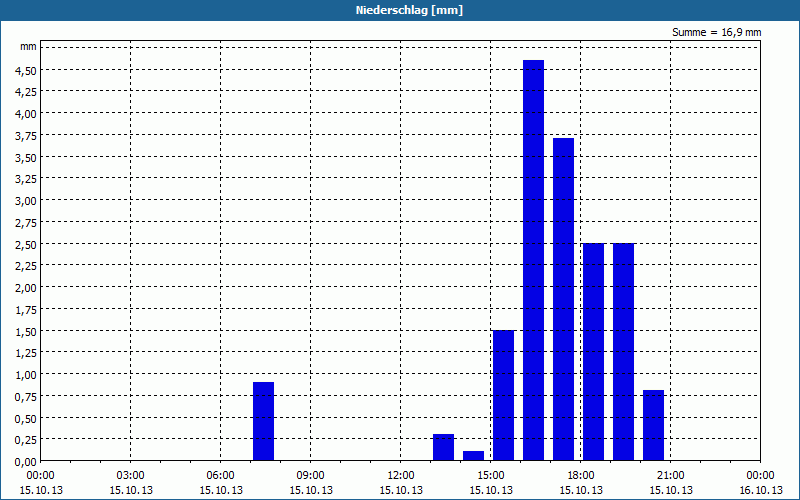The image size is (800, 500).
Task: Click the Niederschlag [mm] chart title
Action: (x=409, y=10)
